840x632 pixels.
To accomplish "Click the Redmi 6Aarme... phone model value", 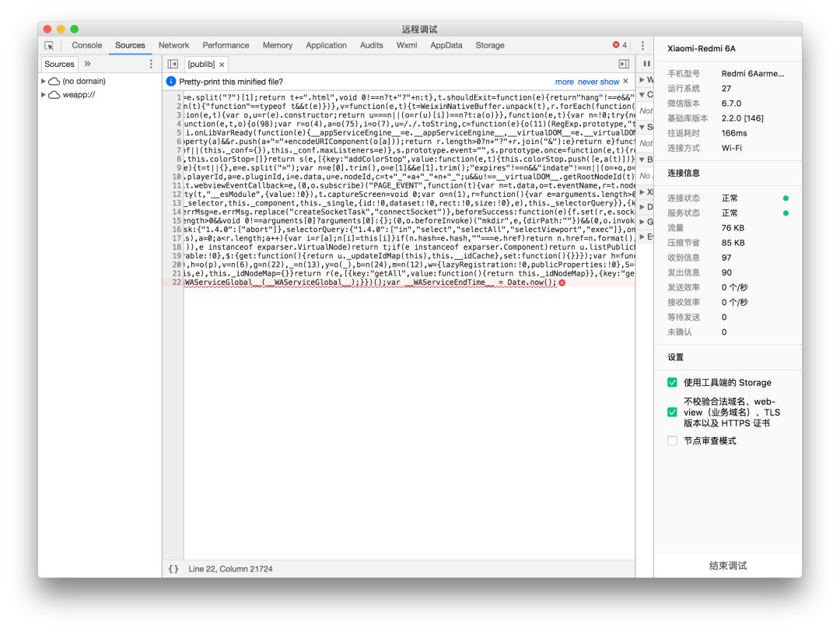I will click(x=753, y=73).
